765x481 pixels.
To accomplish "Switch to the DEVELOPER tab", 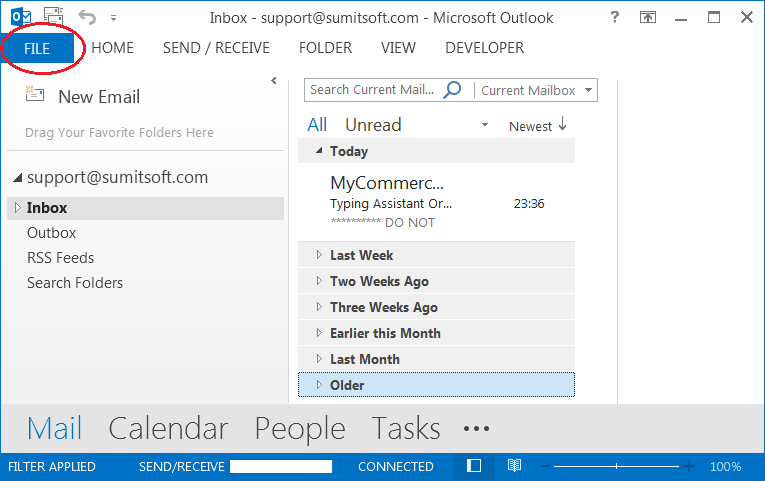I will click(484, 48).
